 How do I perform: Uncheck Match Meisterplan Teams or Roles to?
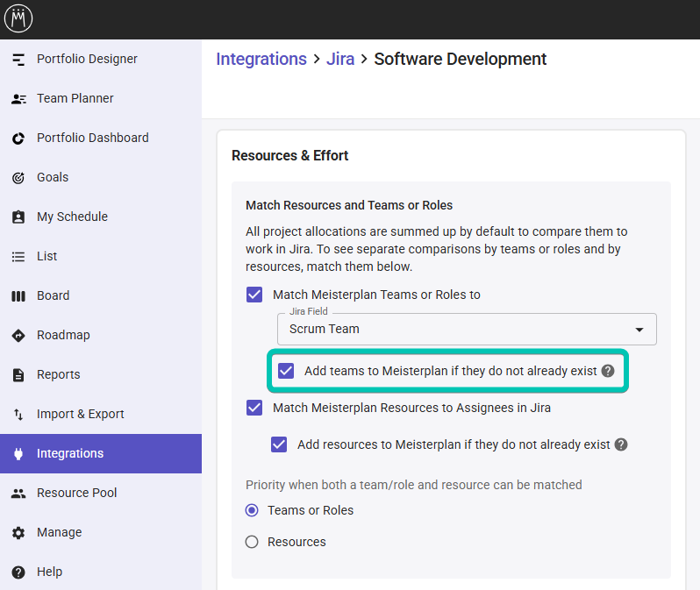[254, 295]
